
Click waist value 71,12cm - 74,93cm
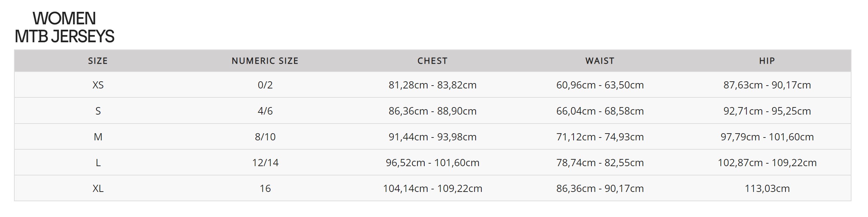(x=600, y=137)
